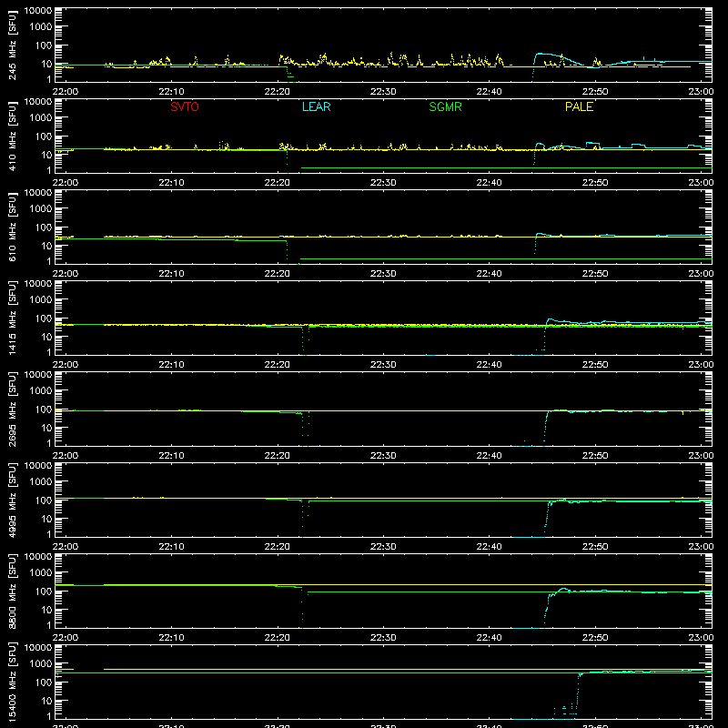Image resolution: width=728 pixels, height=728 pixels.
Task: Click the cyan LEAR station legend label
Action: pos(316,106)
